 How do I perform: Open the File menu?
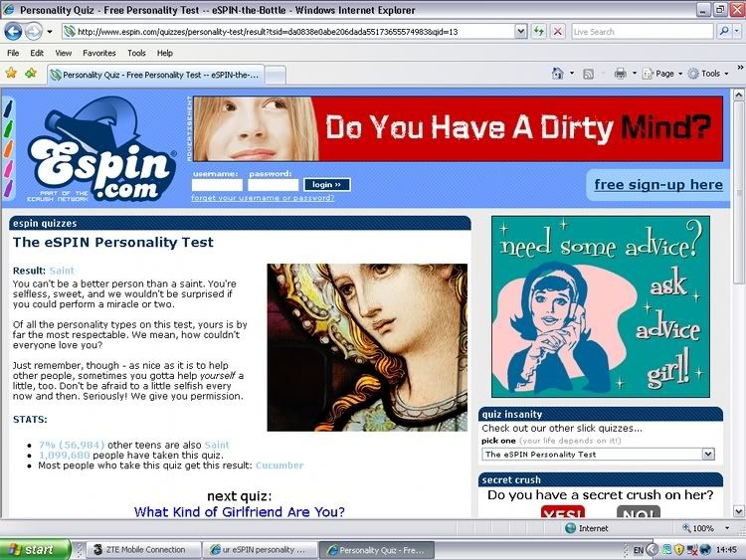pyautogui.click(x=13, y=53)
